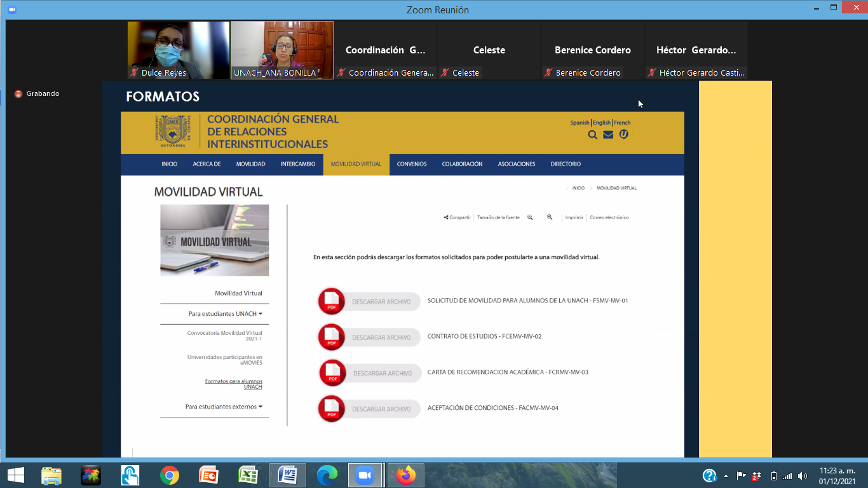The image size is (868, 488).
Task: Click the round UNACH emblem icon beside envelope
Action: [x=624, y=134]
